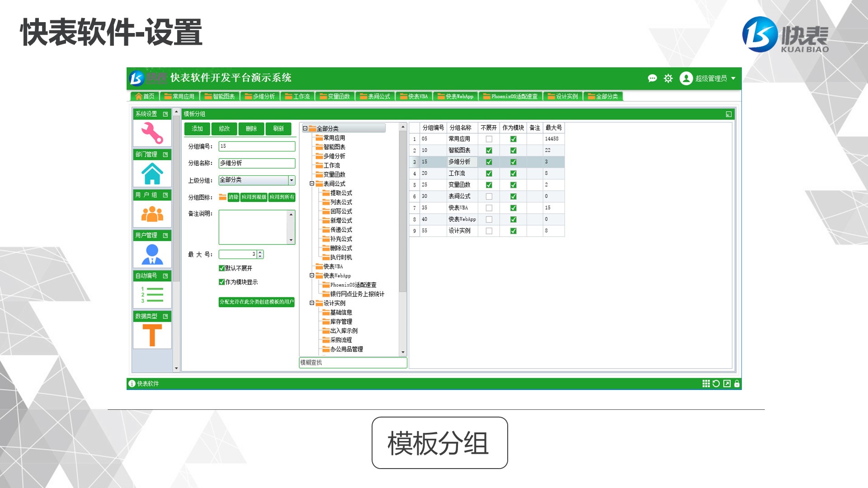Click the open-external icon in status bar
Screen dimensions: 868x488
727,384
